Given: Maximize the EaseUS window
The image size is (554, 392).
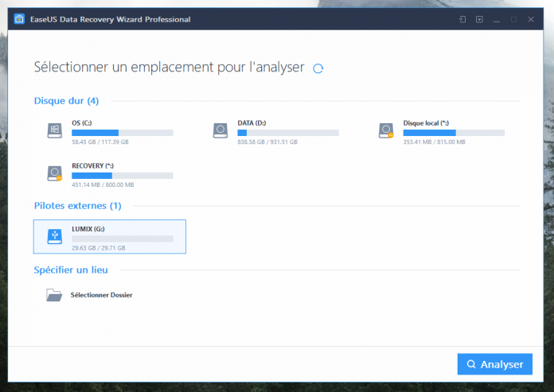Looking at the screenshot, I should 513,19.
